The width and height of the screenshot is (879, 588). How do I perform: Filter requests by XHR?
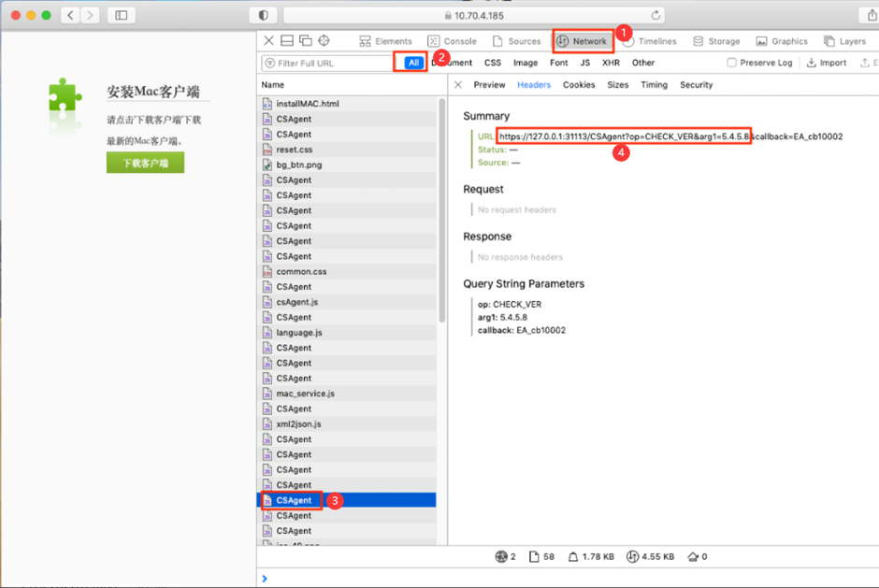611,63
